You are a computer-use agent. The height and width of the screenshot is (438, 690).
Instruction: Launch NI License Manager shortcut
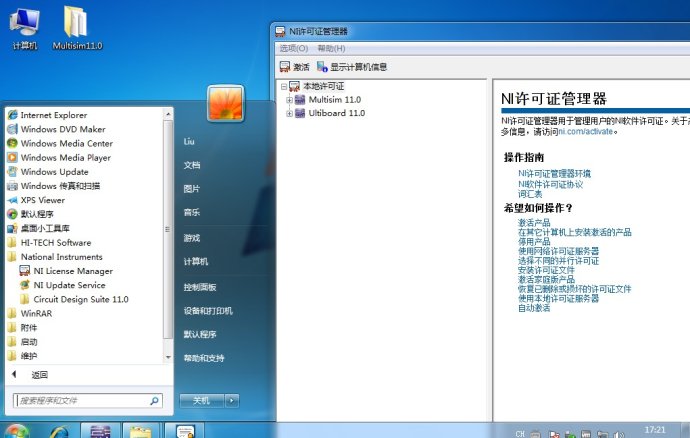point(66,271)
